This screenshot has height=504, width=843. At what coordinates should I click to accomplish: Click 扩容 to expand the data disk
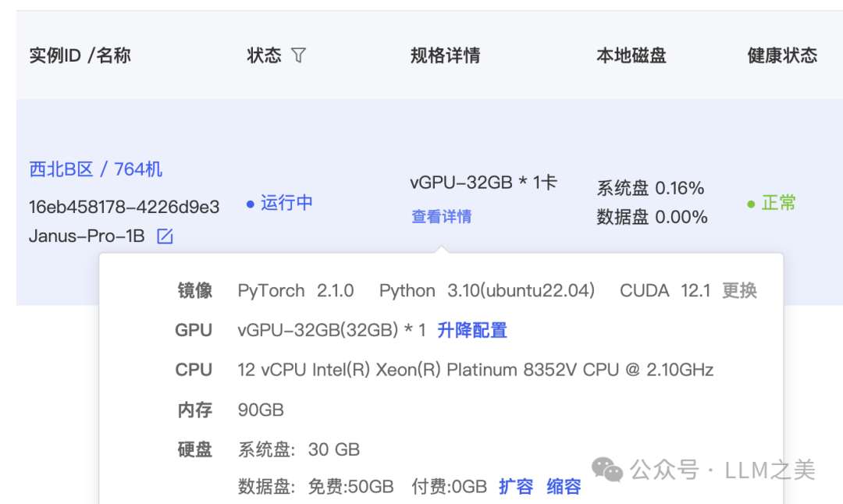[x=516, y=487]
